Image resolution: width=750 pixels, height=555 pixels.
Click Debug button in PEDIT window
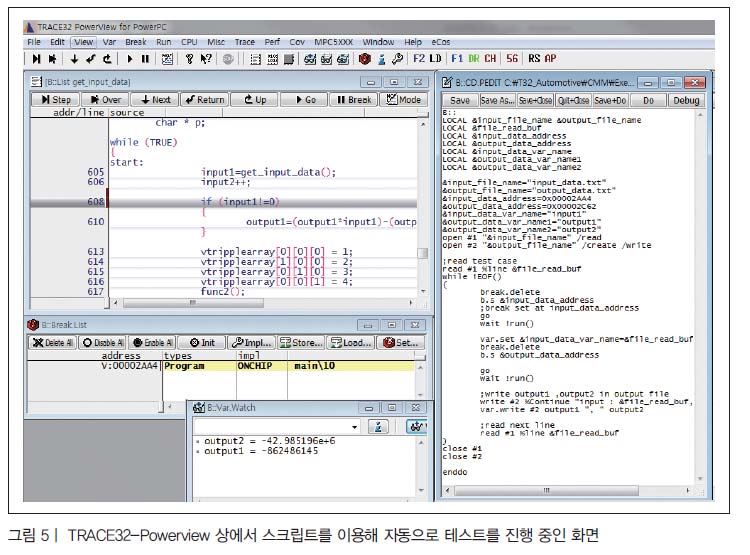[x=686, y=100]
